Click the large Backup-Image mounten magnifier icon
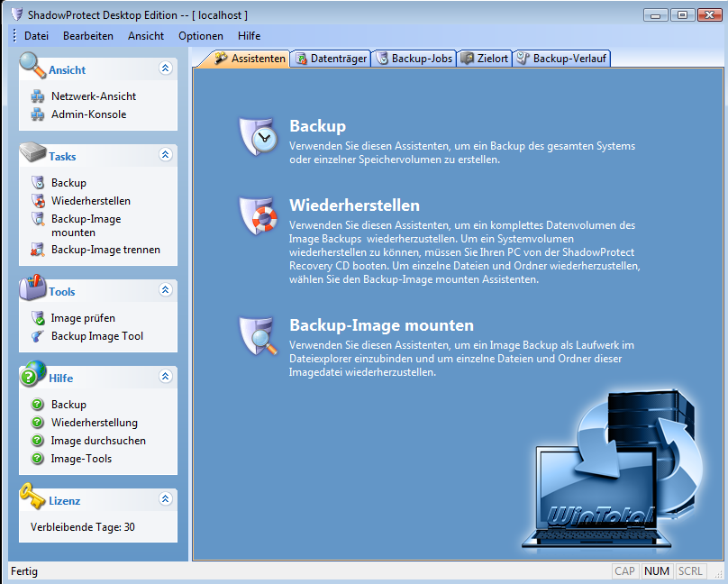This screenshot has height=584, width=728. point(259,336)
